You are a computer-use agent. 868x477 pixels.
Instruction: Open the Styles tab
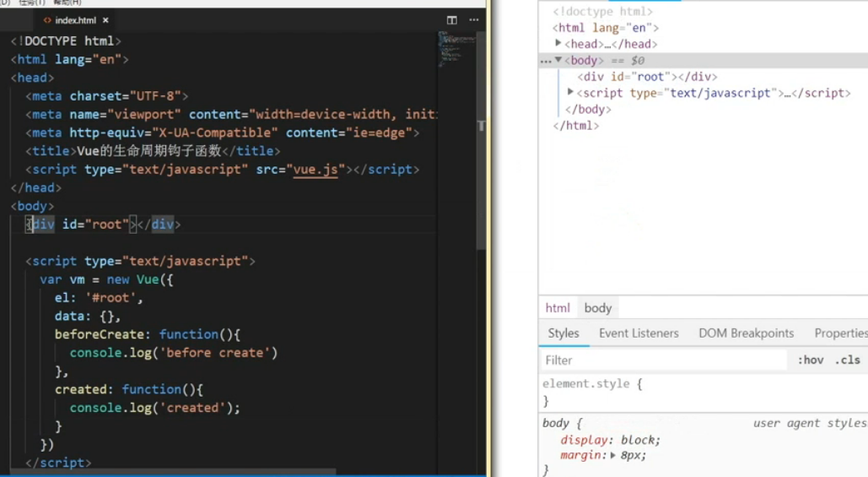563,333
